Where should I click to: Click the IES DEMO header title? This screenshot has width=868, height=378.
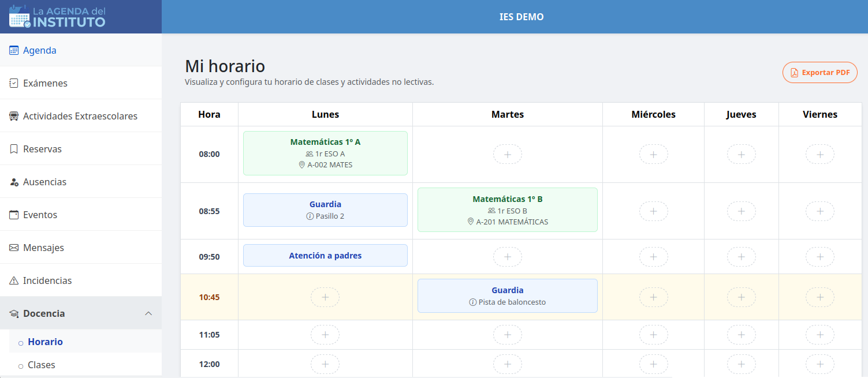coord(521,17)
